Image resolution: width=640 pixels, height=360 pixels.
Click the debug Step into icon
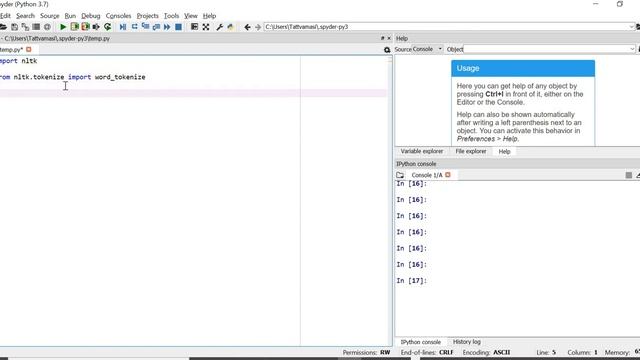[145, 27]
